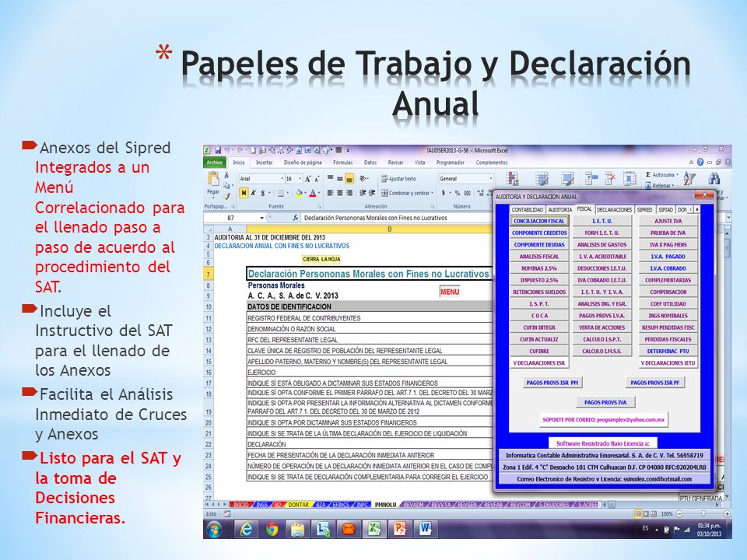
Task: Click the Cut scissors icon
Action: click(x=226, y=175)
